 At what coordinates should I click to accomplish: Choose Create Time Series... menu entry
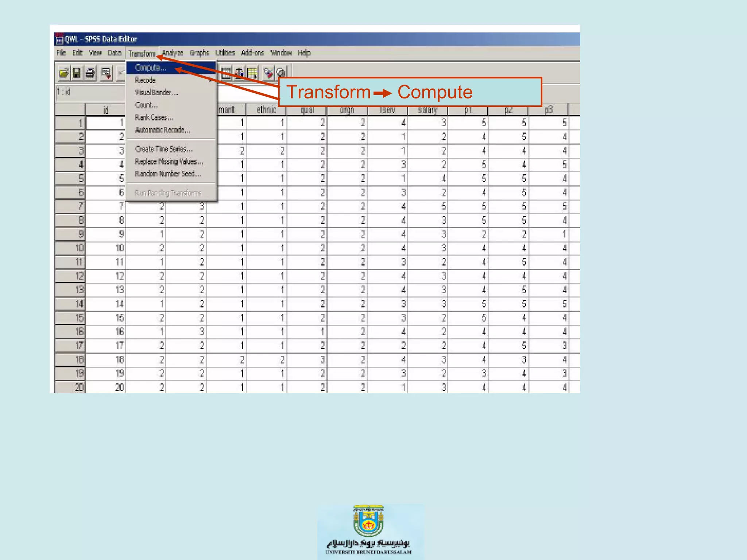[x=171, y=149]
